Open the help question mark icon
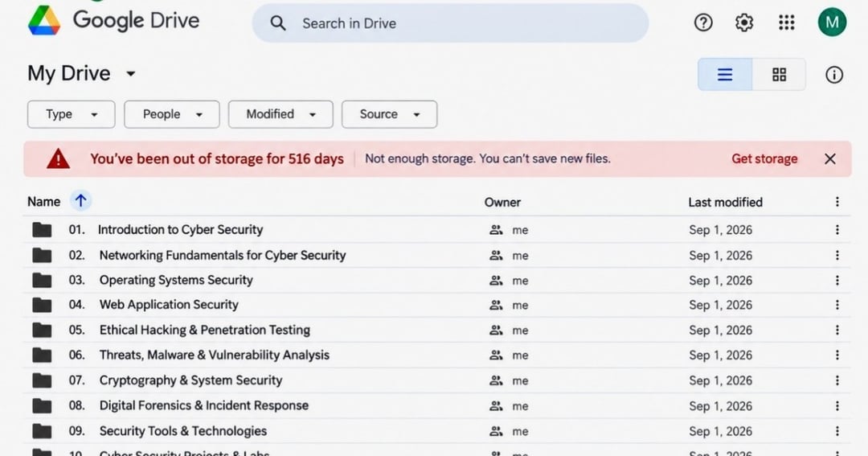The height and width of the screenshot is (456, 868). point(703,23)
